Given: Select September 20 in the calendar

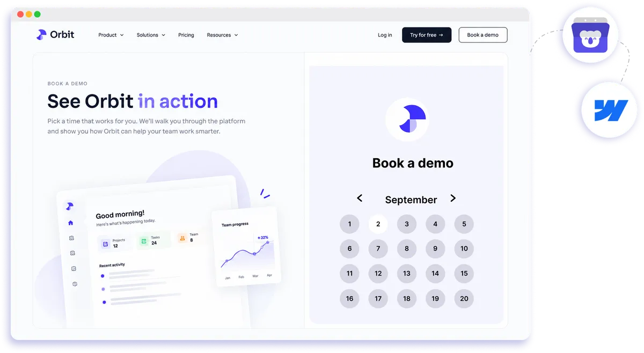Looking at the screenshot, I should (x=464, y=299).
